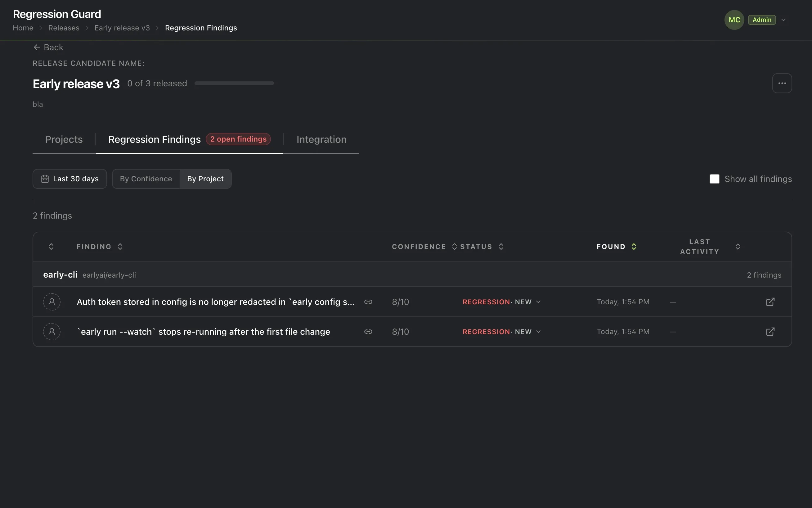Click the 0 of 3 released label
This screenshot has width=812, height=508.
[157, 83]
